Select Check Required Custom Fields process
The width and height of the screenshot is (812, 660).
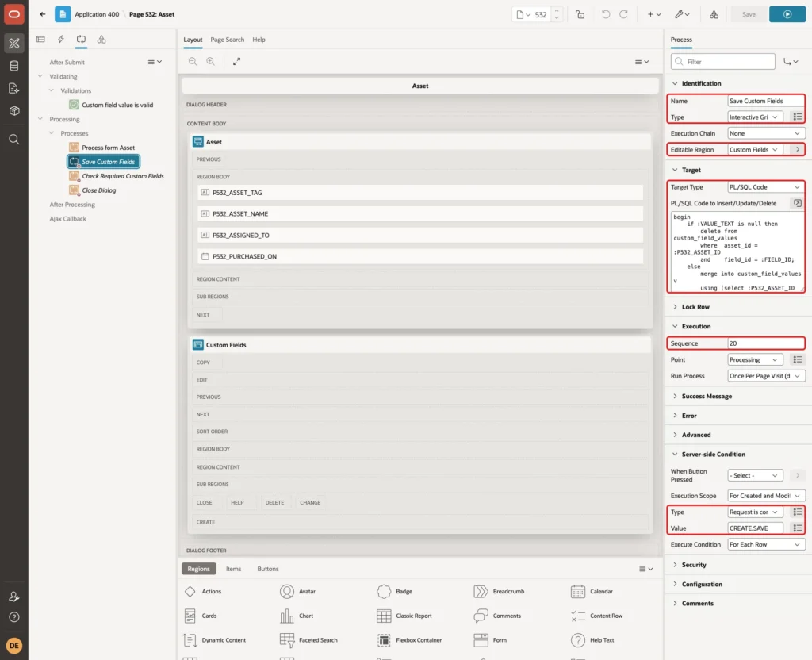122,176
